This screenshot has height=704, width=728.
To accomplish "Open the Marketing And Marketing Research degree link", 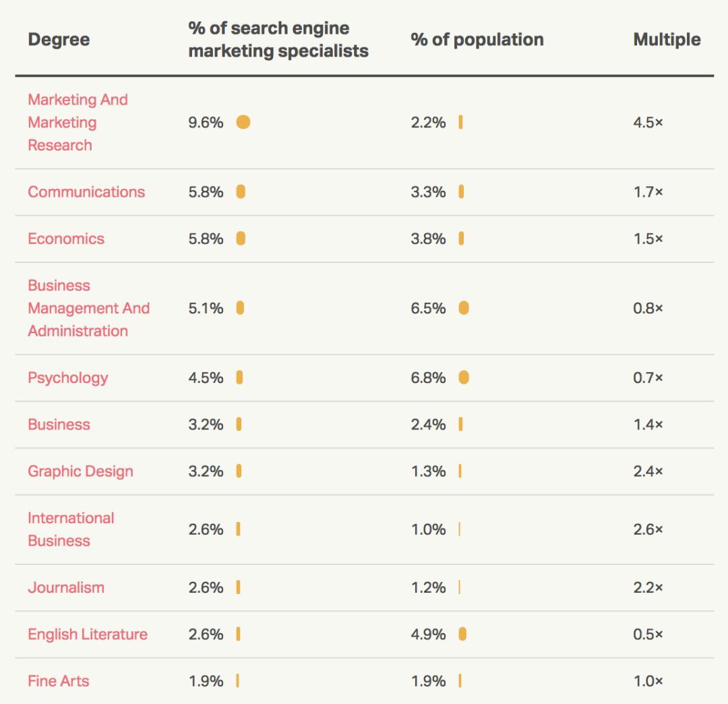I will coord(78,122).
